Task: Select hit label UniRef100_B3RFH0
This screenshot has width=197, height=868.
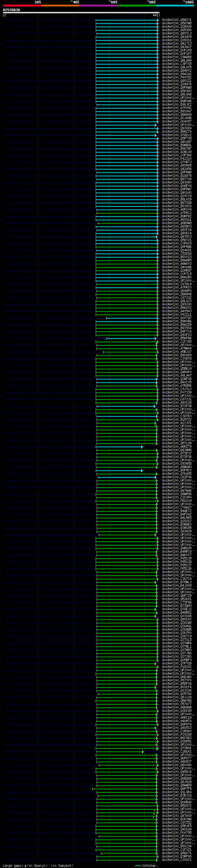Action: click(176, 856)
